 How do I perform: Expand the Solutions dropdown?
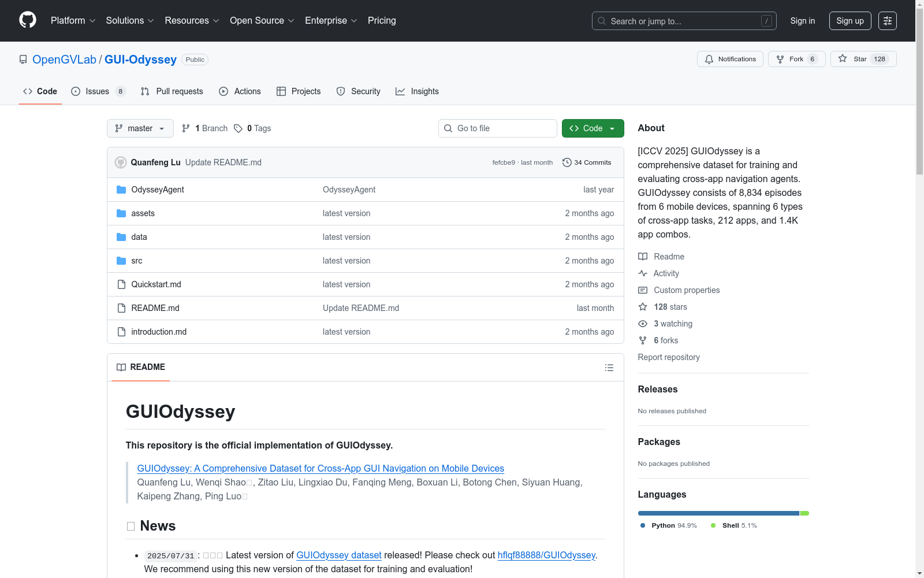(x=130, y=21)
